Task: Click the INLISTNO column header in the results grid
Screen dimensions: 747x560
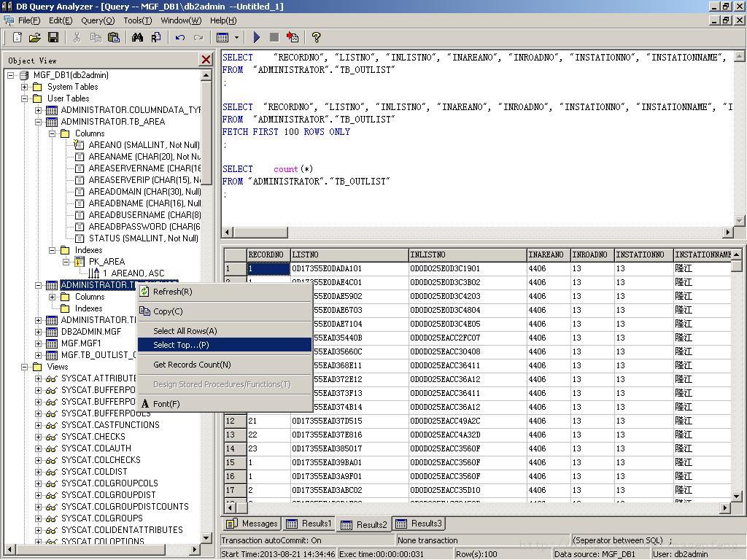Action: [468, 254]
